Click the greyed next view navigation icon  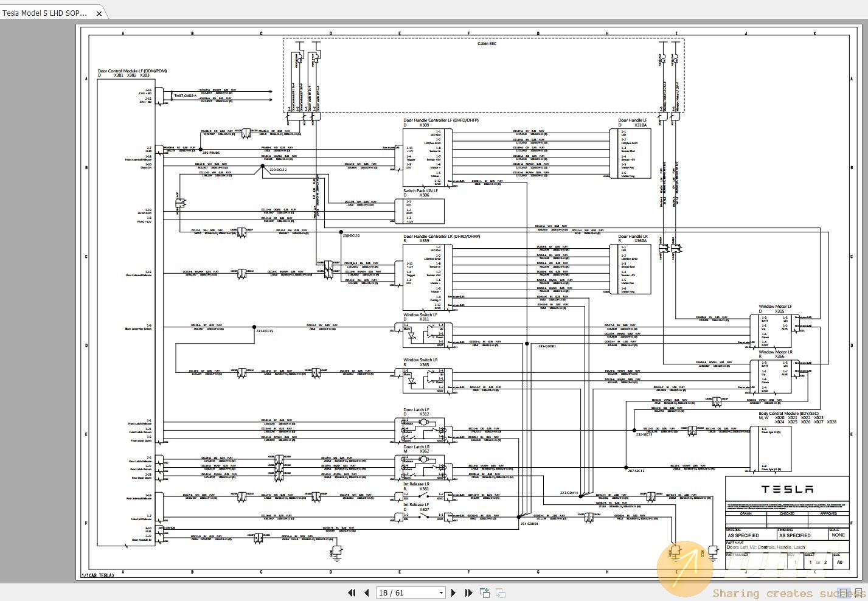click(501, 592)
